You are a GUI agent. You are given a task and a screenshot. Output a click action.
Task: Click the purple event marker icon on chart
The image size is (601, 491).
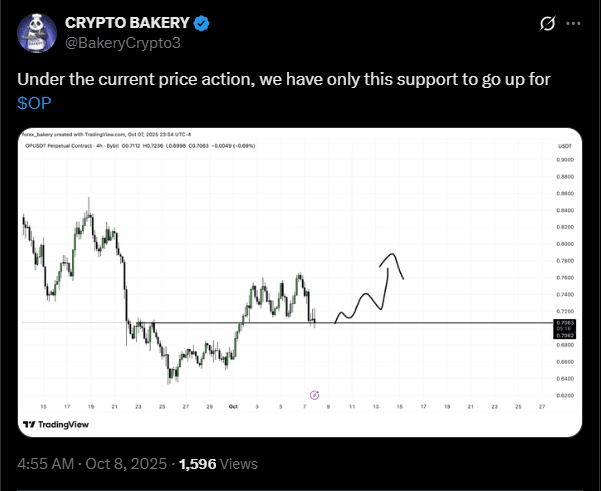coord(315,395)
